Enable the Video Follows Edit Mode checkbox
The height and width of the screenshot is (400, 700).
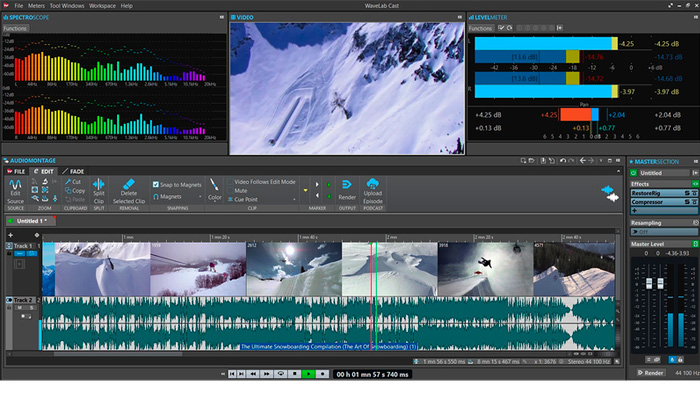pos(230,182)
